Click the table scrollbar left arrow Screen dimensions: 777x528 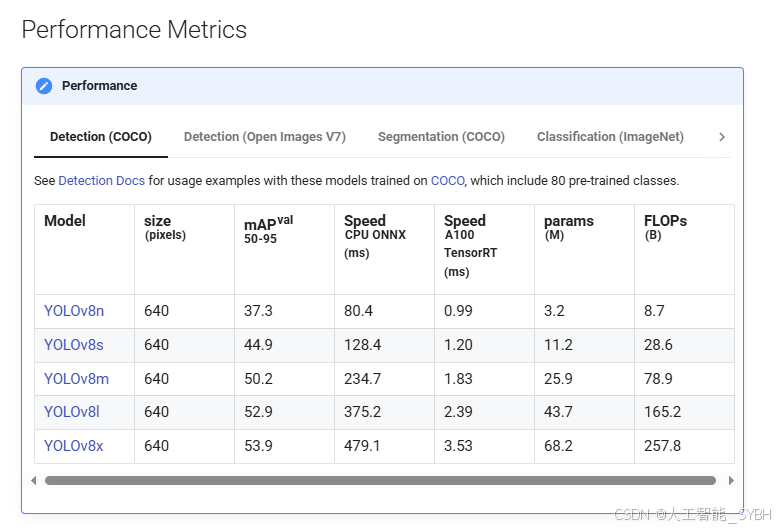pos(34,481)
